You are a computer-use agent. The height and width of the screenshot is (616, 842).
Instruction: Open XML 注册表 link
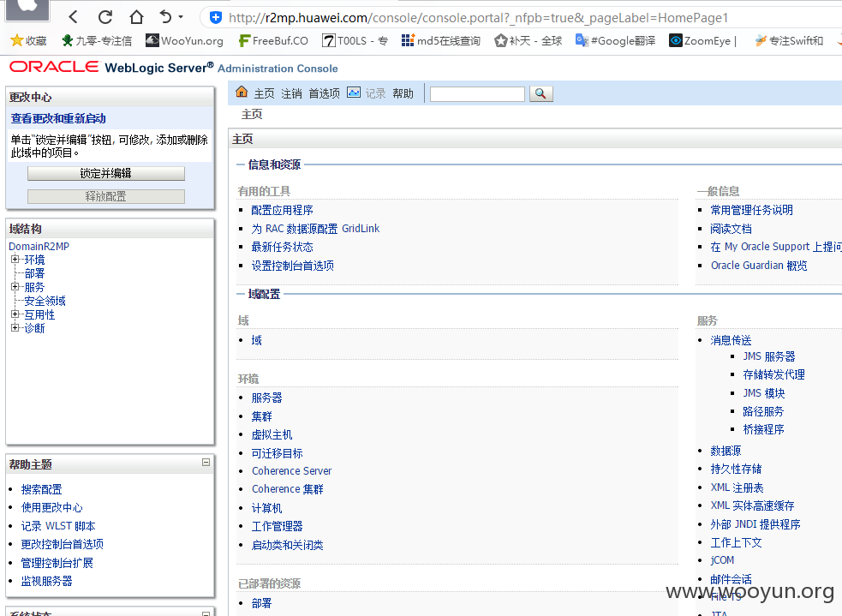(x=737, y=487)
